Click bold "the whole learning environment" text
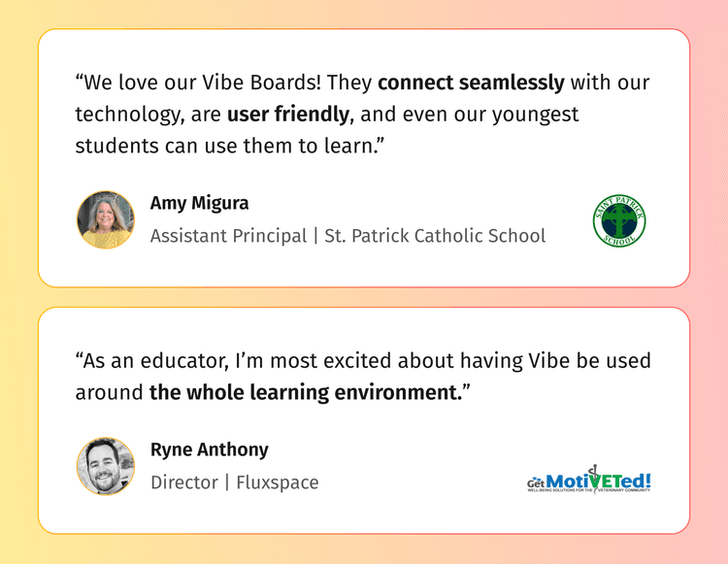Screen dimensions: 728x564 click(303, 392)
